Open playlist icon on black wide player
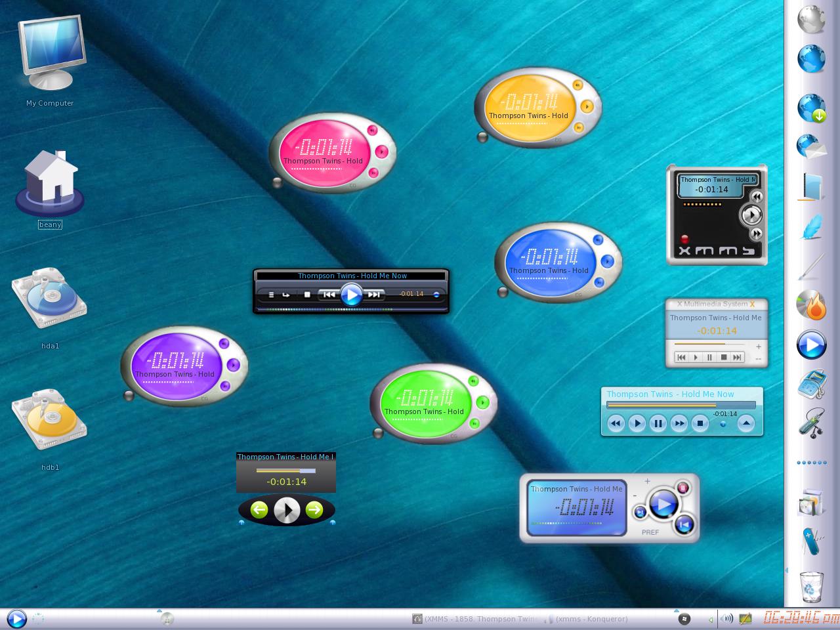 pos(271,295)
